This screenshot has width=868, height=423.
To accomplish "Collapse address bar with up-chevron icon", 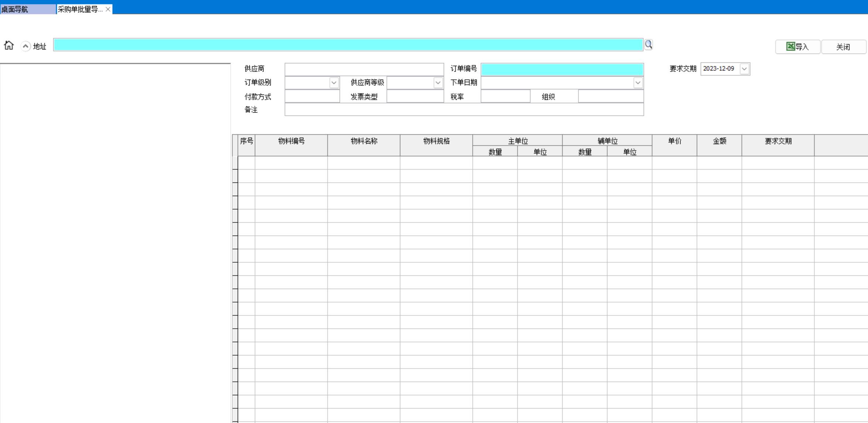I will (25, 46).
